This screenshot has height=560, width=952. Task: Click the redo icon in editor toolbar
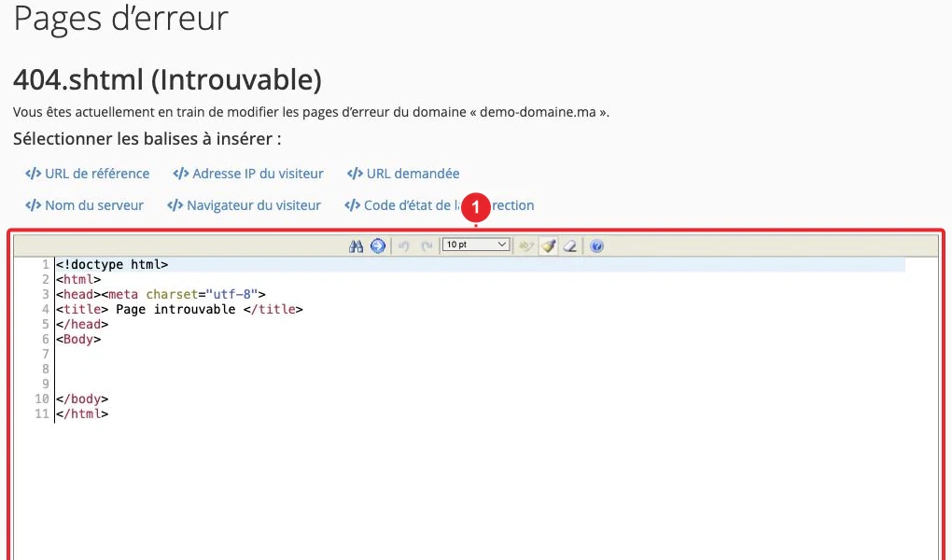tap(427, 246)
